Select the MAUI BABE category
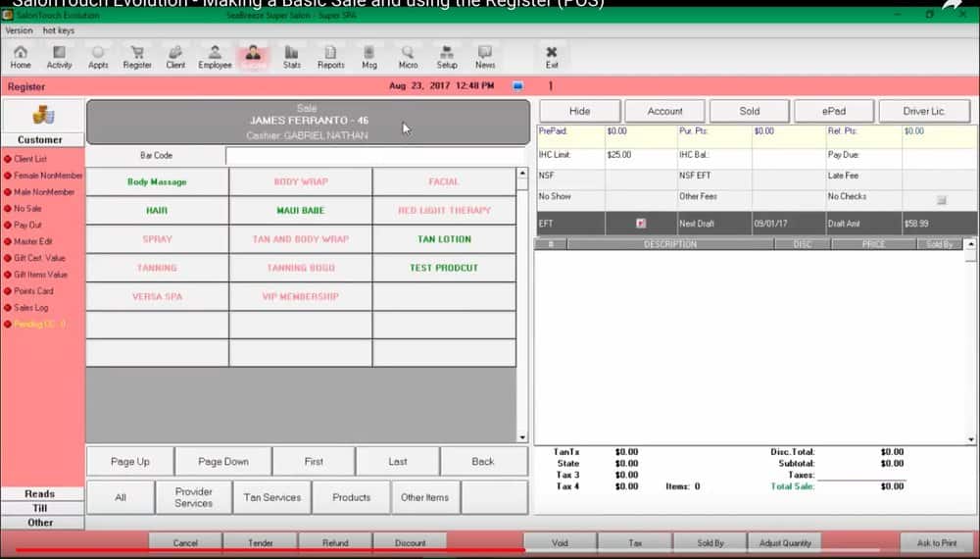The height and width of the screenshot is (559, 980). pyautogui.click(x=301, y=211)
